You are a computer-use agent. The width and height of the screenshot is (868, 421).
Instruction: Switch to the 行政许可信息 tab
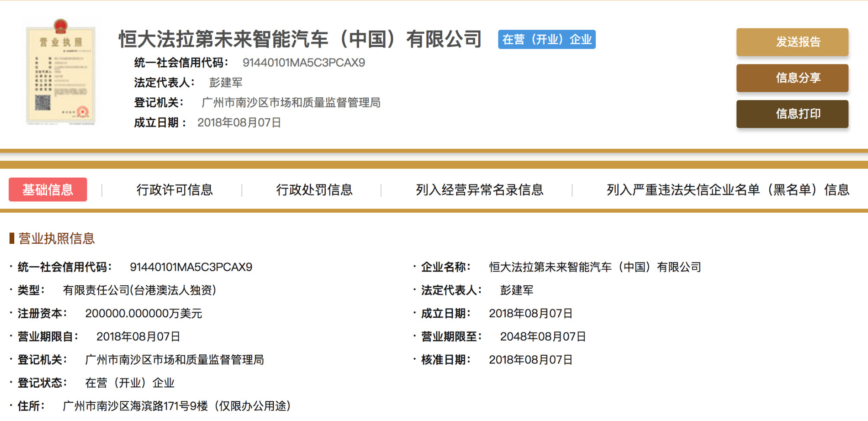pyautogui.click(x=175, y=190)
